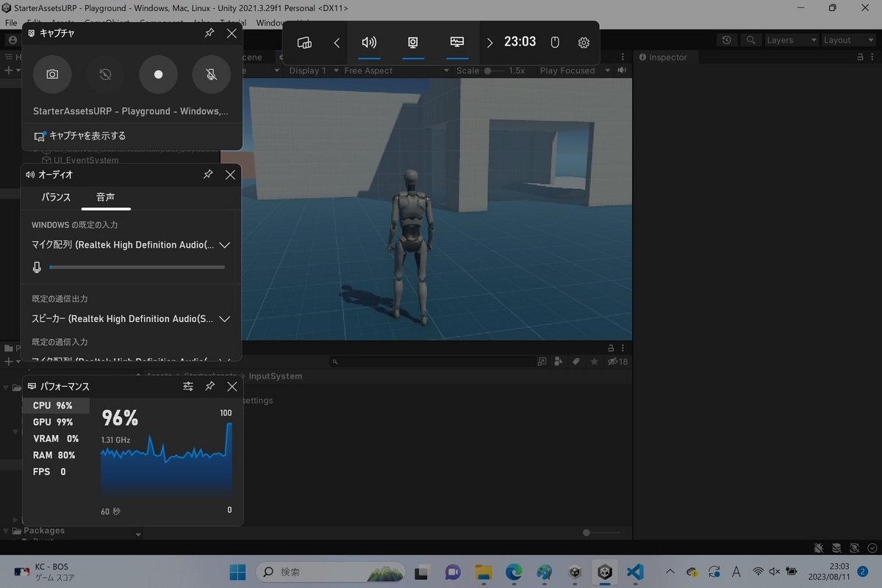The width and height of the screenshot is (882, 588).
Task: Click the favorites star in Project toolbar
Action: 593,362
